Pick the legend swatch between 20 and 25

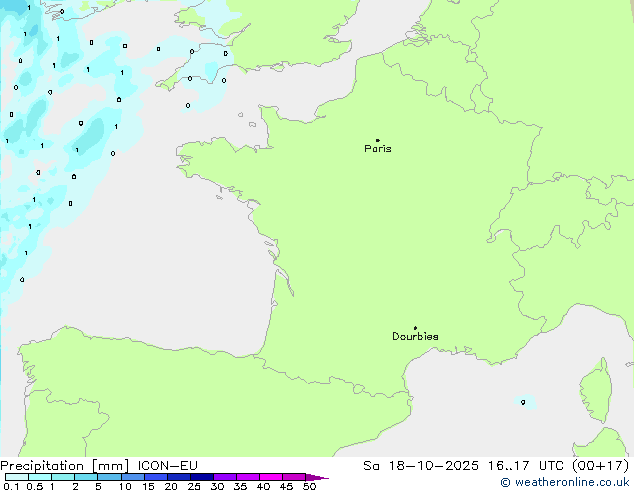pyautogui.click(x=178, y=477)
